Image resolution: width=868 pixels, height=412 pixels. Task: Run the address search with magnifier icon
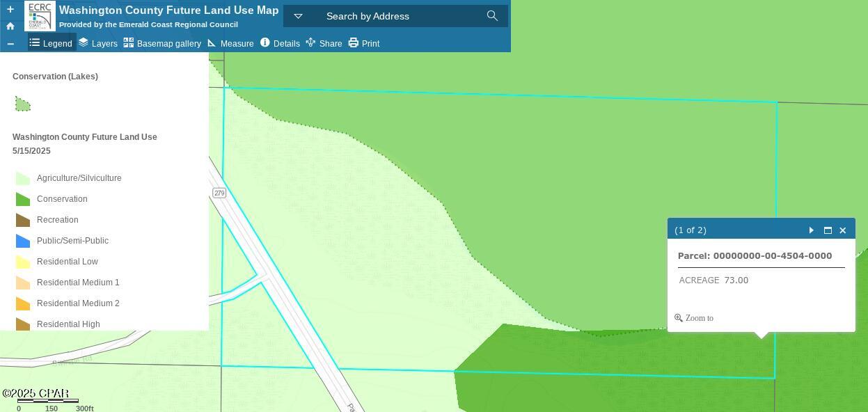point(492,15)
